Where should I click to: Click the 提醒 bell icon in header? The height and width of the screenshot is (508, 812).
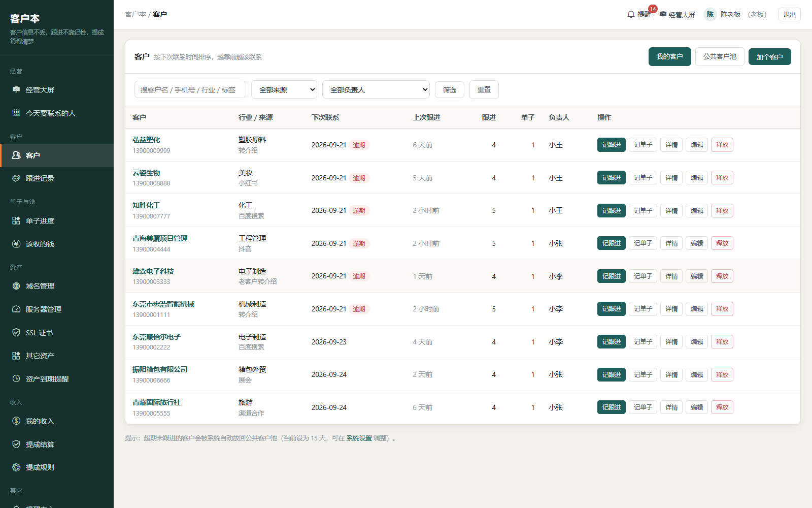coord(631,14)
